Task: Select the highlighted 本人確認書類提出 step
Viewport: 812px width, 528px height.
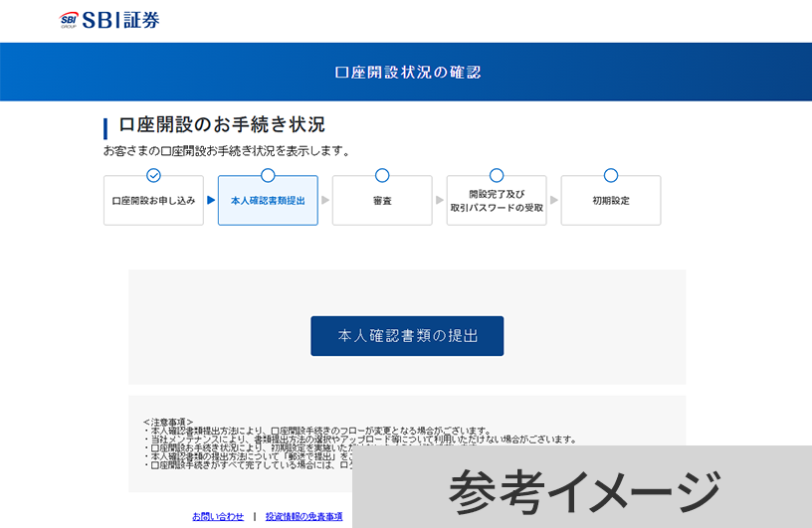Action: coord(268,201)
